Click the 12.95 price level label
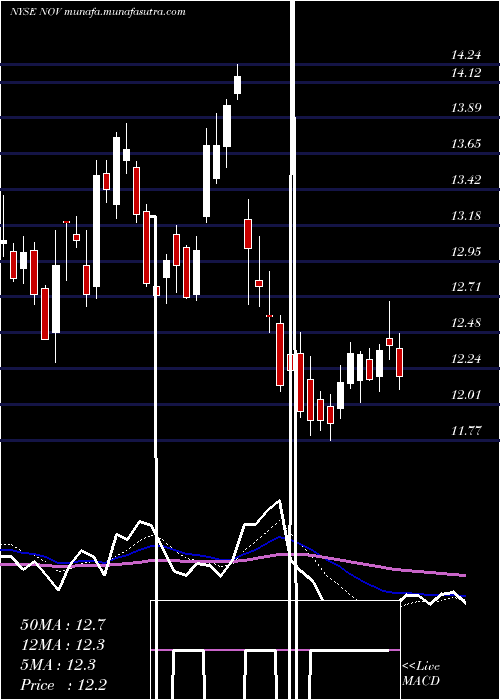Image resolution: width=500 pixels, height=700 pixels. tap(466, 252)
